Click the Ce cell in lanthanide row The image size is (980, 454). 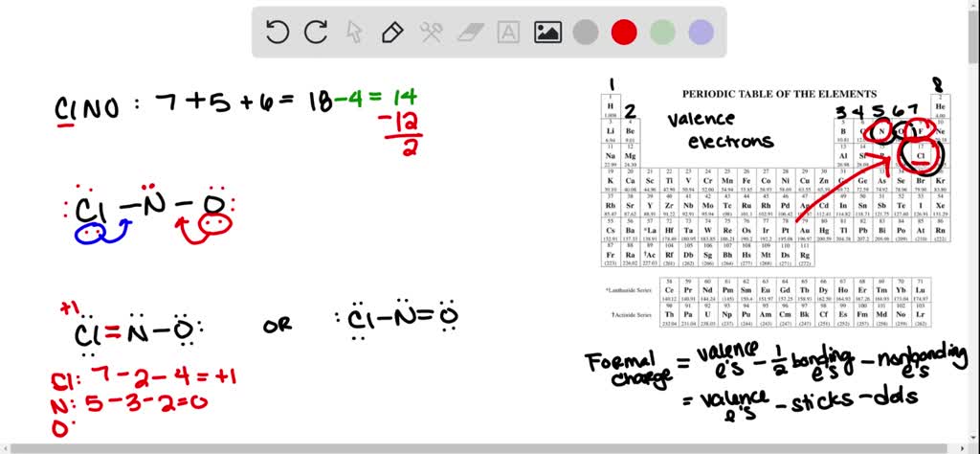[x=670, y=290]
